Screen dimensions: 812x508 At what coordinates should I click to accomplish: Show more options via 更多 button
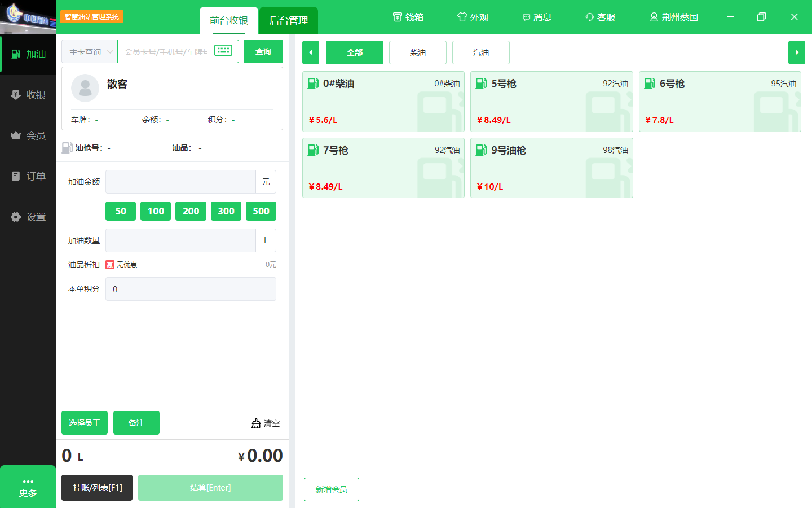click(28, 487)
